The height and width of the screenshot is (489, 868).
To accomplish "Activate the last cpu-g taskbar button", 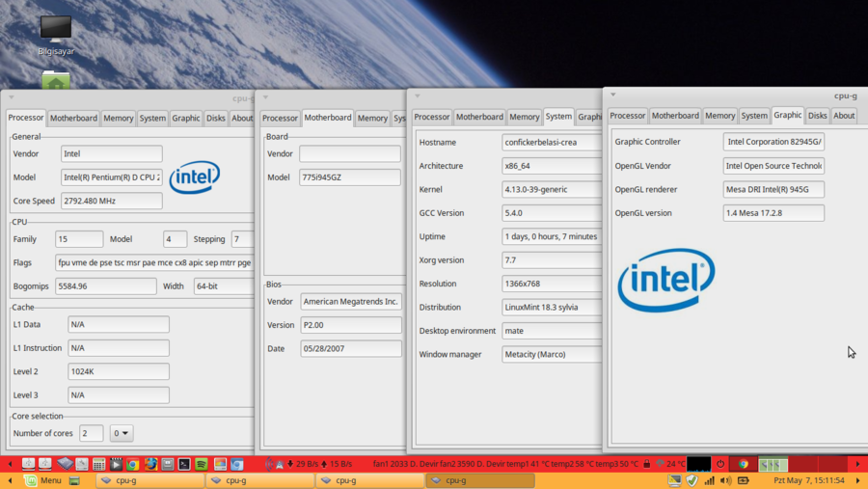I will pyautogui.click(x=479, y=480).
